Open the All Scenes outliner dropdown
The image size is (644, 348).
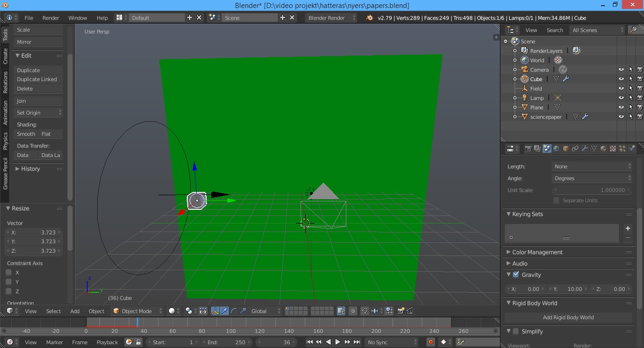[x=597, y=30]
